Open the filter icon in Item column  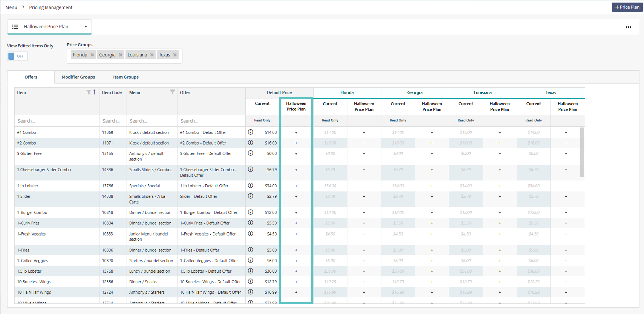click(x=89, y=92)
